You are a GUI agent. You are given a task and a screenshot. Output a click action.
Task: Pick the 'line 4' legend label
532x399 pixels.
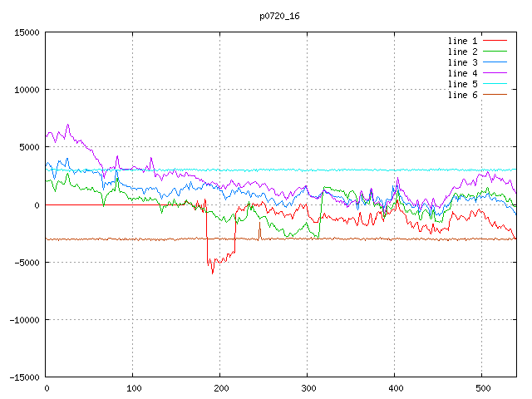click(x=462, y=73)
